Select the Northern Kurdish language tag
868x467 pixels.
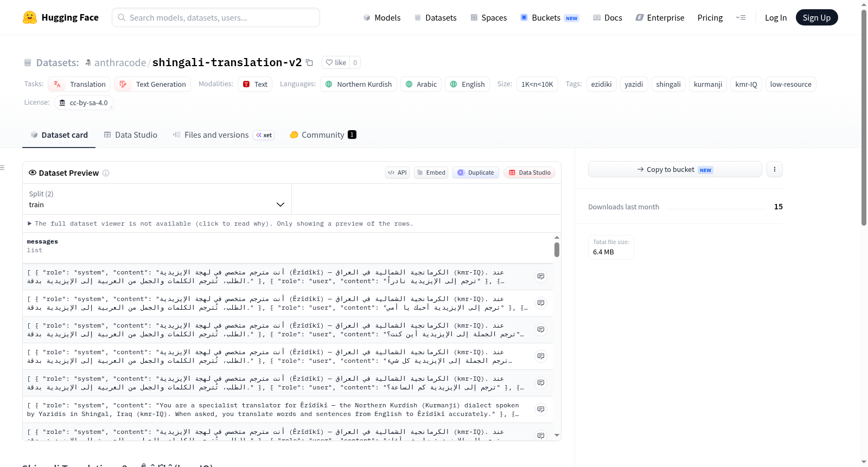359,84
